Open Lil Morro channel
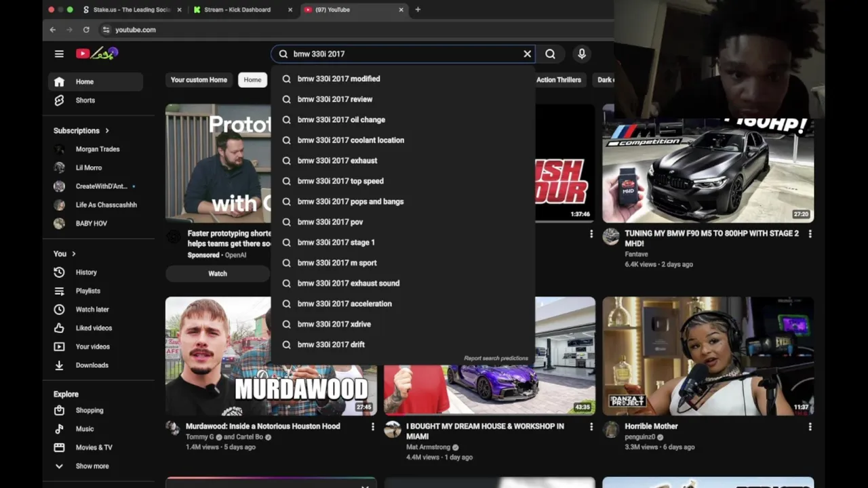868x488 pixels. (96, 167)
